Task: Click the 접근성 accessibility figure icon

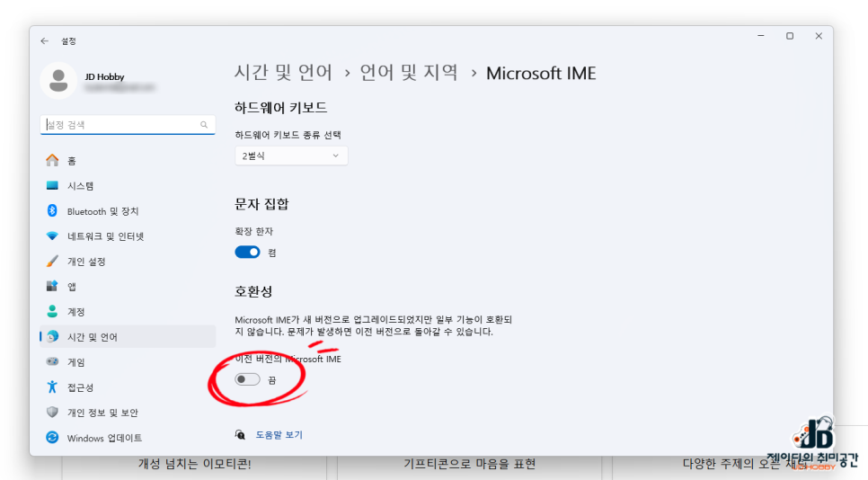Action: pyautogui.click(x=52, y=387)
